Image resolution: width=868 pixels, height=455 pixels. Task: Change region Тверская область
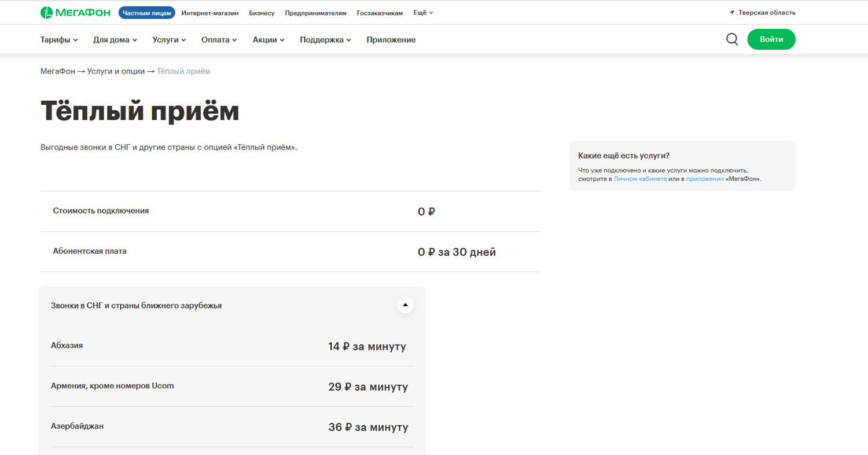pos(767,13)
